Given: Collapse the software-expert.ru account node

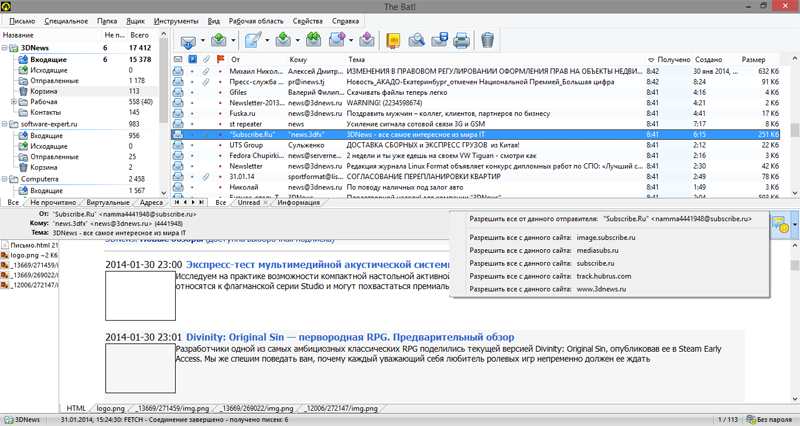Looking at the screenshot, I should (x=5, y=124).
